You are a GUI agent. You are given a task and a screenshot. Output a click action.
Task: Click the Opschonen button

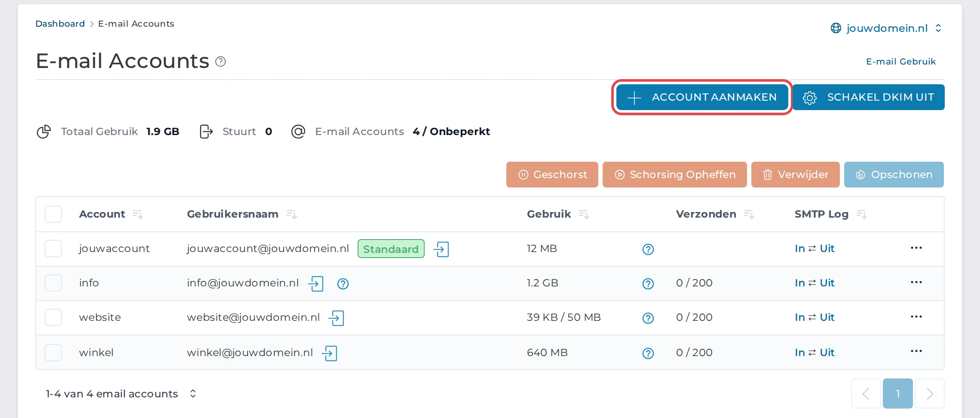pos(894,175)
